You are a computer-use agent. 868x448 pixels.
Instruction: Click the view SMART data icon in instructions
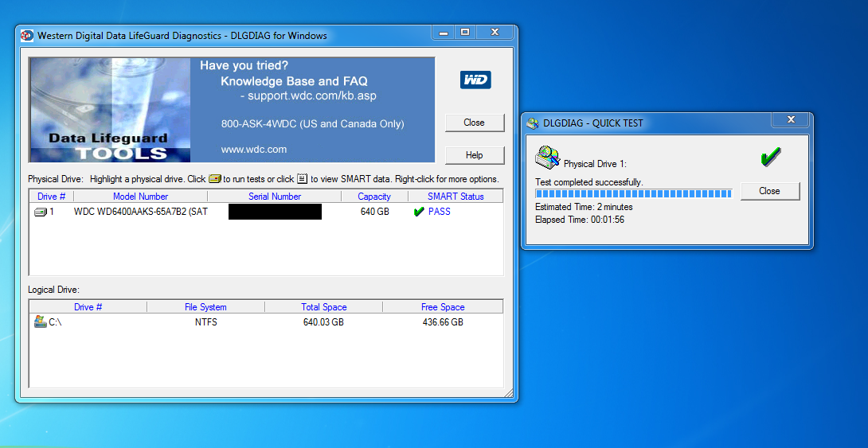click(303, 179)
